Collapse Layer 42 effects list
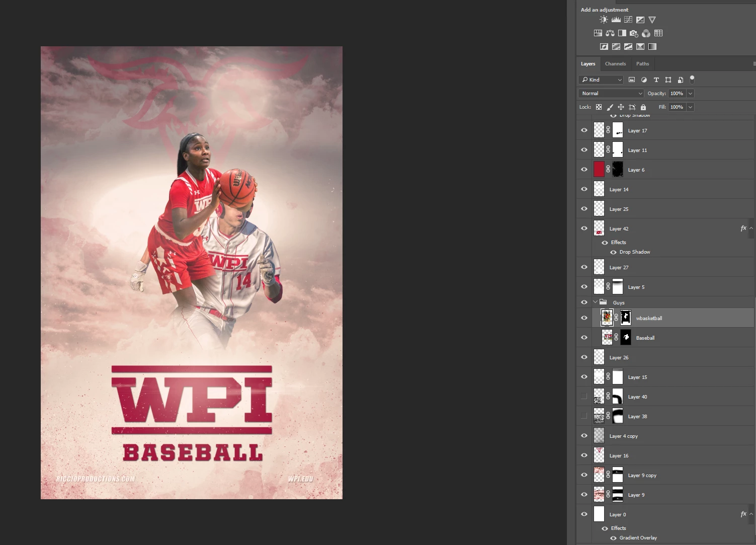 (751, 228)
